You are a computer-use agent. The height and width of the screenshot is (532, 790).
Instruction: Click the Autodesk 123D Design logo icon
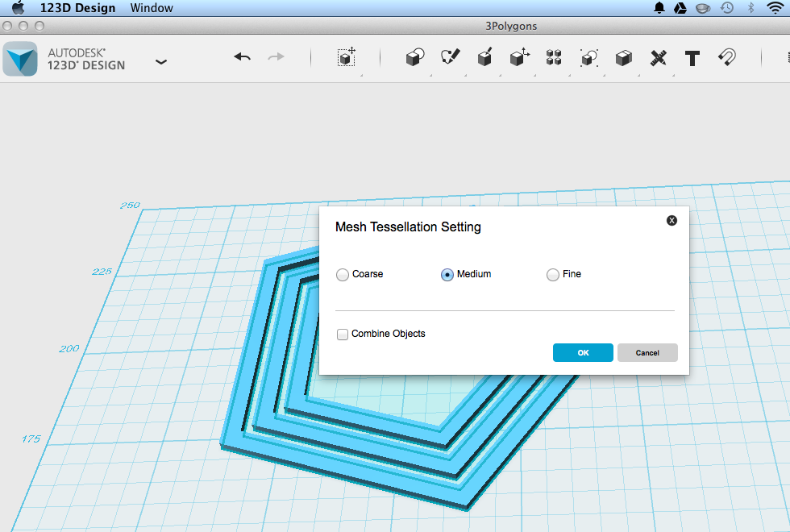tap(20, 59)
